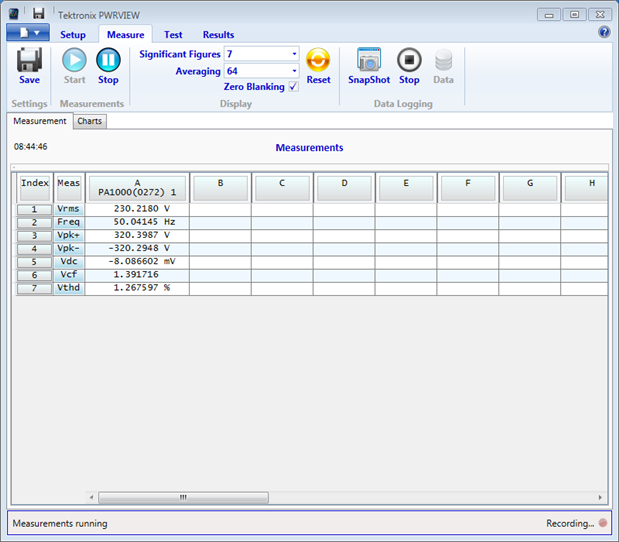Click the Start measurements play icon

point(74,60)
